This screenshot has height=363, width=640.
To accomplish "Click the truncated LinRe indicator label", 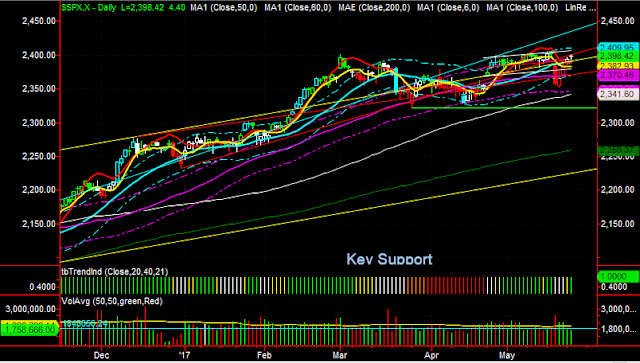I will (580, 7).
